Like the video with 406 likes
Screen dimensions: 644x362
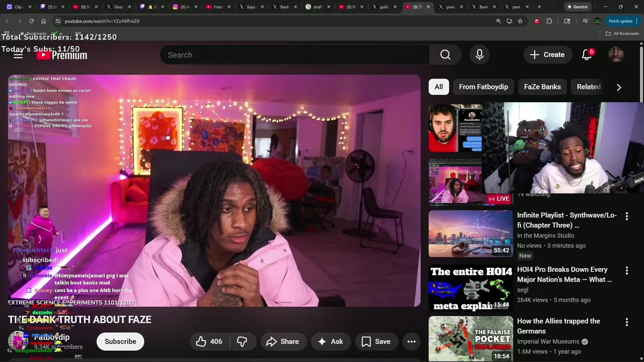coord(209,341)
